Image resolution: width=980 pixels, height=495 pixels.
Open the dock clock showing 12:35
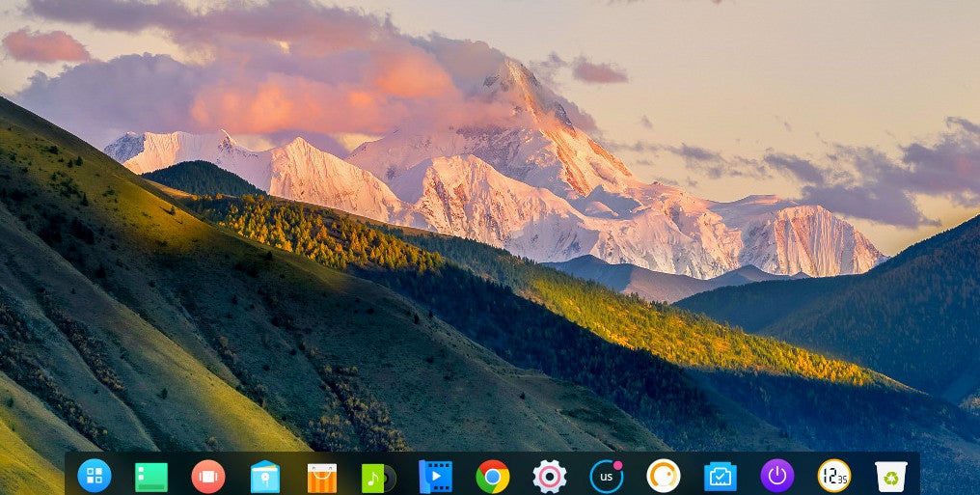(x=833, y=476)
